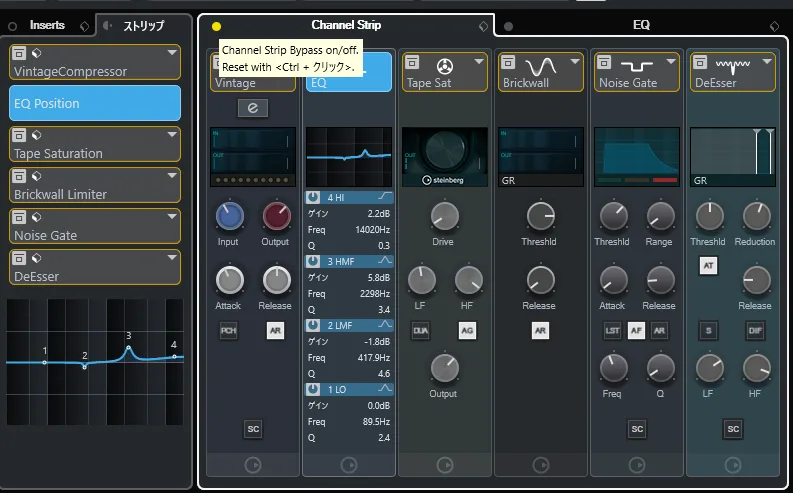Screen dimensions: 793x493
Task: Click 4 HI Freq value 14020Hz
Action: coord(372,230)
